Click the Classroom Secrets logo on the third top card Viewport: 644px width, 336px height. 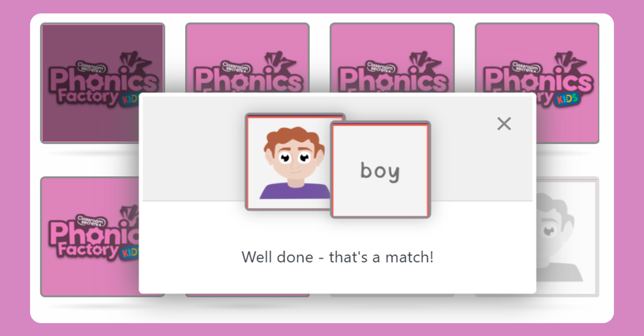tap(380, 66)
